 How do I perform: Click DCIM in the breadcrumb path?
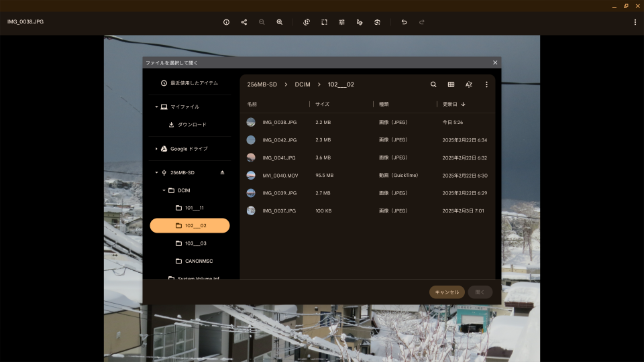click(303, 84)
